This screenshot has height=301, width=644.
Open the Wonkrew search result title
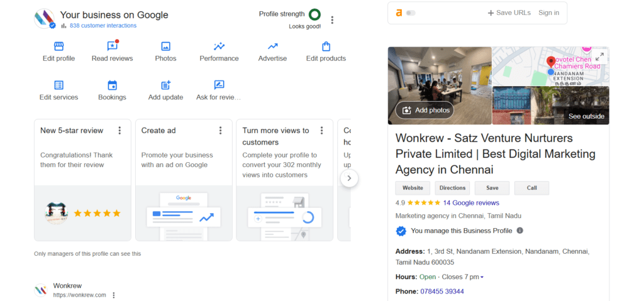click(67, 286)
